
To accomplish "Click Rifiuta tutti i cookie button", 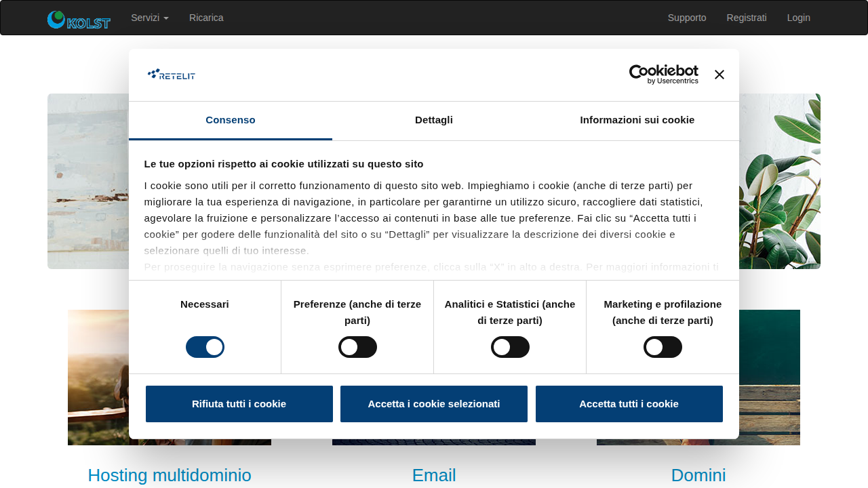I will click(x=239, y=404).
